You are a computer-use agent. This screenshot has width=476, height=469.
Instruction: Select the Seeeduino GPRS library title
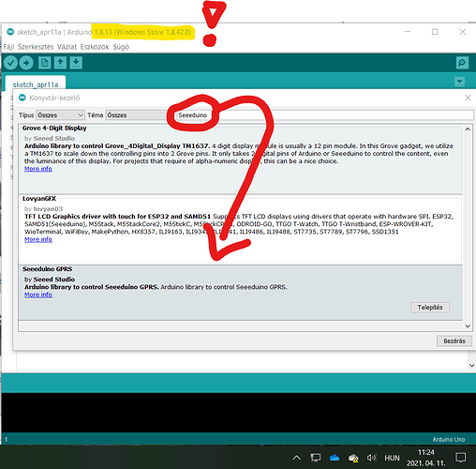[47, 269]
